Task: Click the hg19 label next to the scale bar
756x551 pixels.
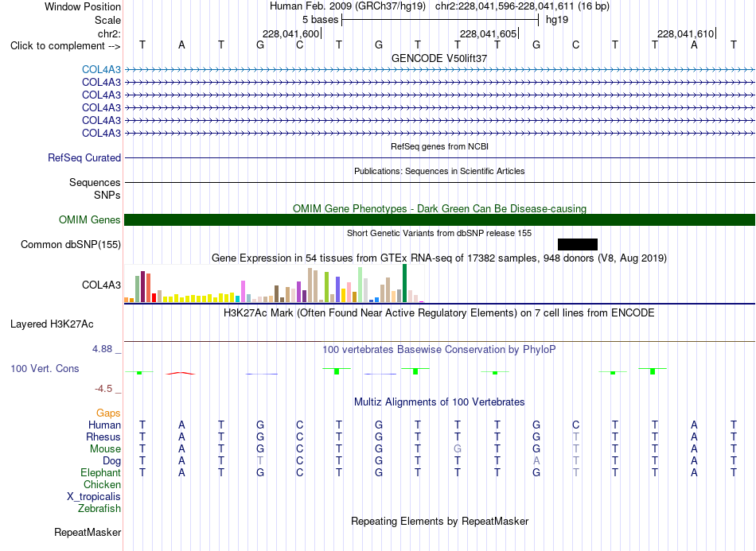Action: tap(557, 20)
